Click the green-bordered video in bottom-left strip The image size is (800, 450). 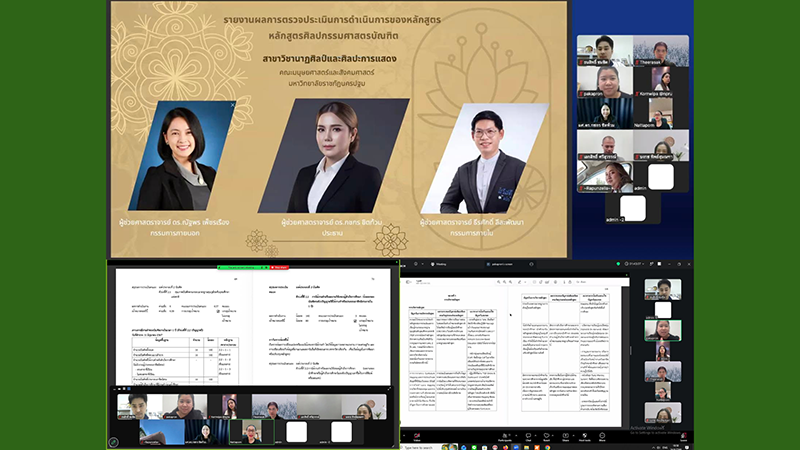[252, 432]
